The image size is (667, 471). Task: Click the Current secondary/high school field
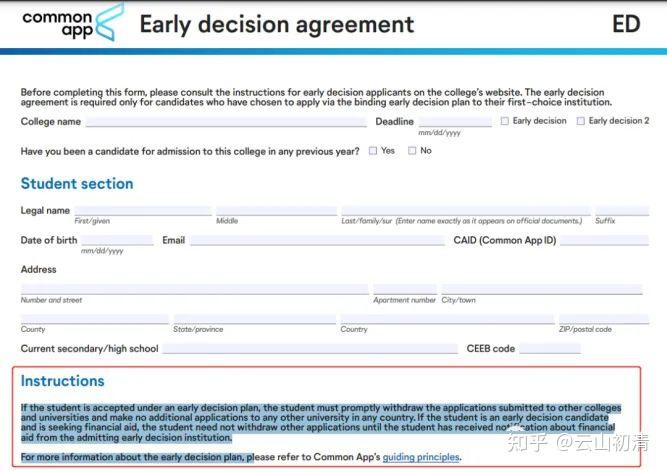[310, 349]
